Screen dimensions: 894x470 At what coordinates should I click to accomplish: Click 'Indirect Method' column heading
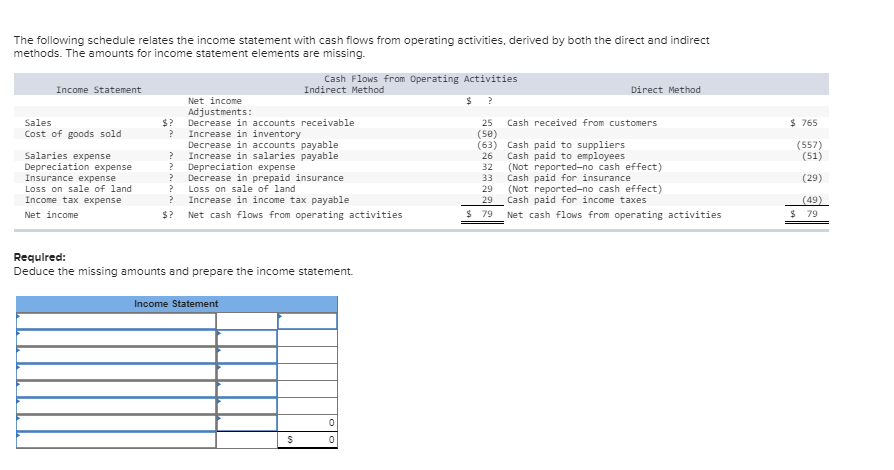click(x=344, y=90)
